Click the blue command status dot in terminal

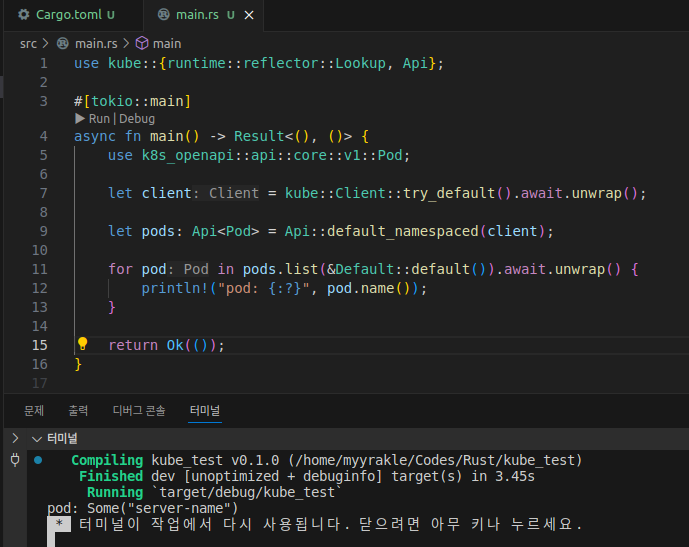pos(37,460)
